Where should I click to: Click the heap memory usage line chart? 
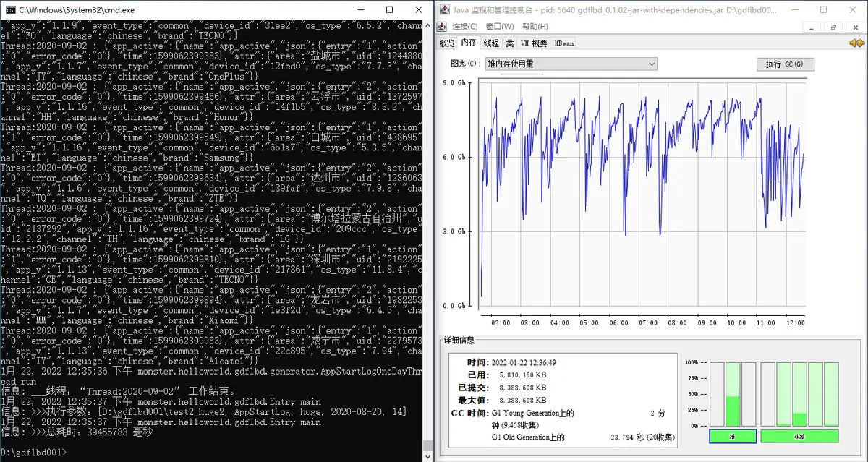coord(643,195)
